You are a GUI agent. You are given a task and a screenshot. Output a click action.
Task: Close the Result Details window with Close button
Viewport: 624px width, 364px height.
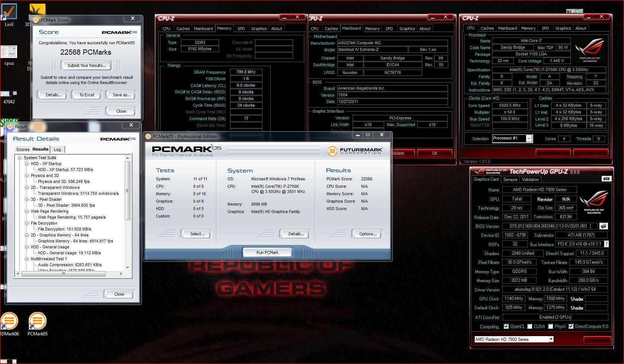119,294
